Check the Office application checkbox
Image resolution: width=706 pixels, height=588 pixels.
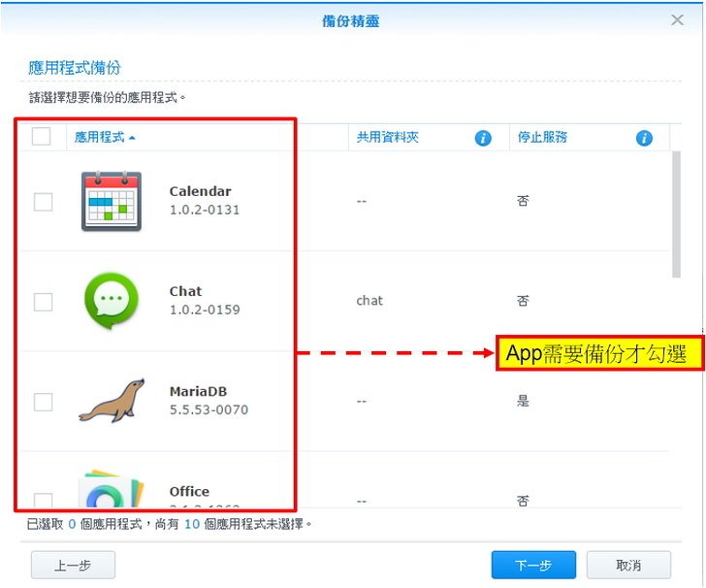[44, 500]
